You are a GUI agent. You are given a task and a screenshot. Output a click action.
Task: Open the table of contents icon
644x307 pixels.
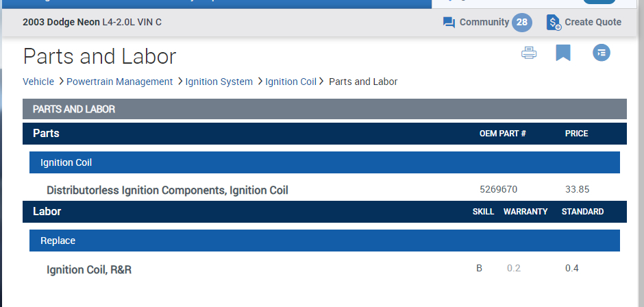(602, 53)
